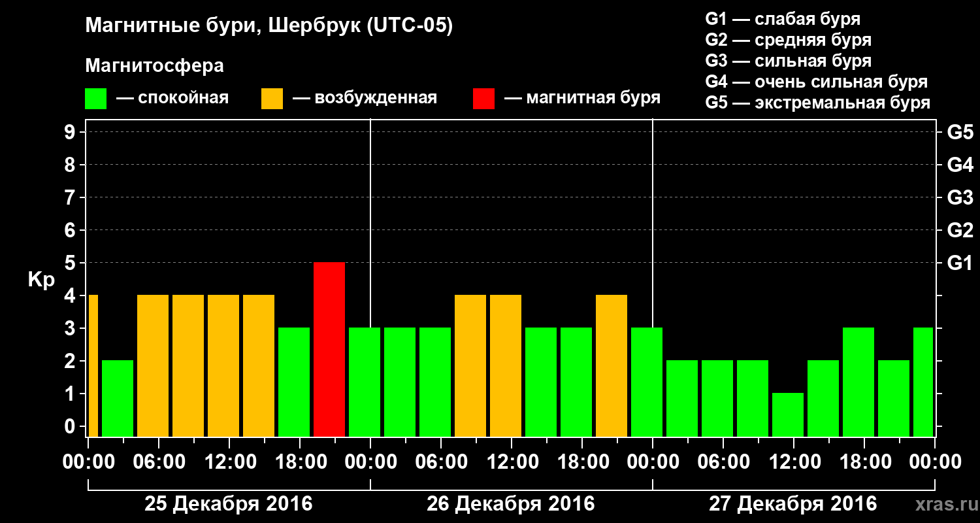Click the green Kp 3 bar just before the red bar
This screenshot has width=980, height=523.
(x=294, y=382)
